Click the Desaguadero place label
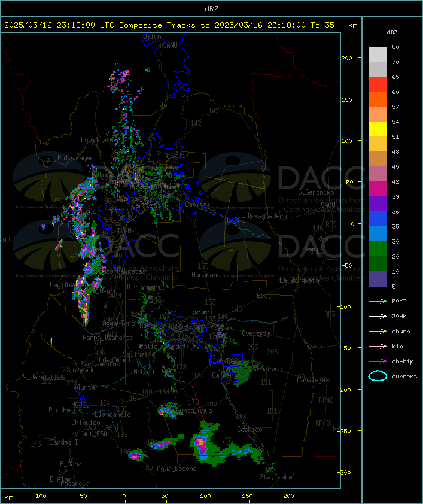 267,216
